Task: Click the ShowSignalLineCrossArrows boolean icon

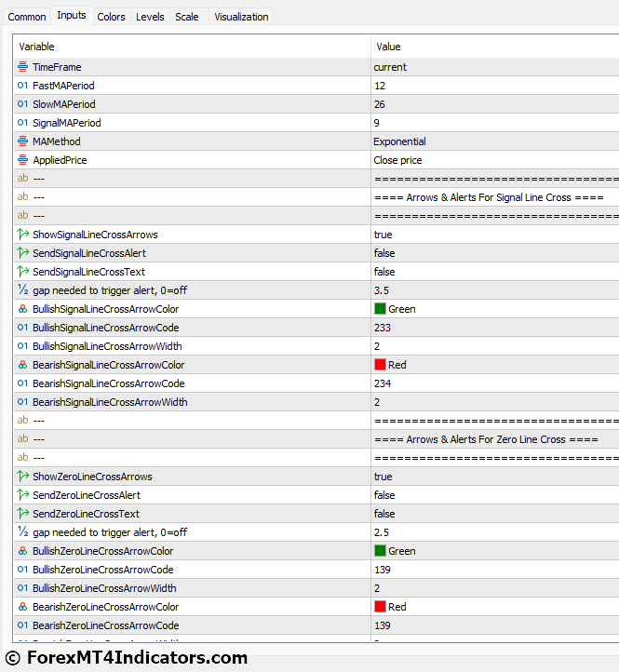Action: pyautogui.click(x=23, y=235)
